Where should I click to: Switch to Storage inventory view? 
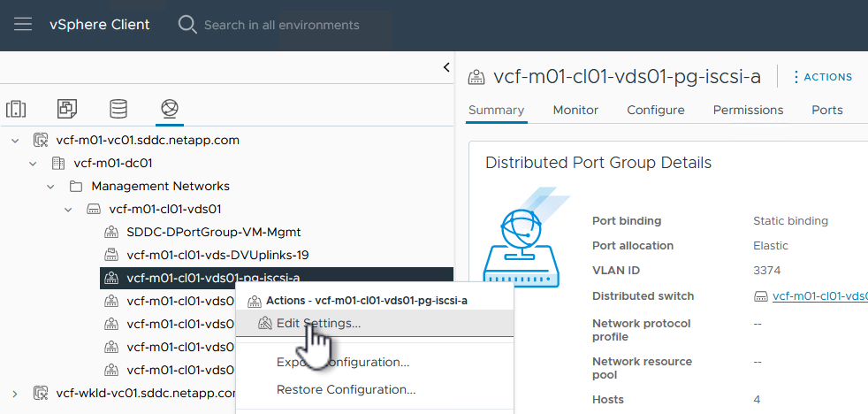pyautogui.click(x=118, y=109)
